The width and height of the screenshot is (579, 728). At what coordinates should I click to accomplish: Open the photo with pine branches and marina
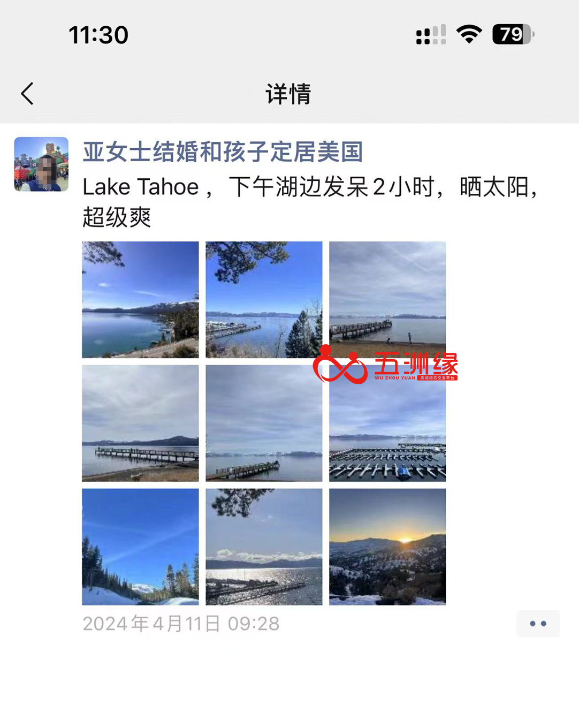(x=264, y=300)
